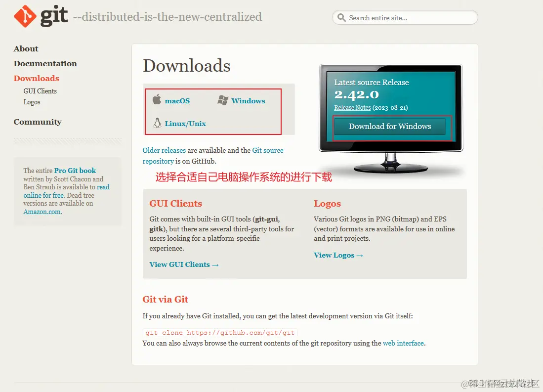Select the Linux/Unix download link

click(x=185, y=124)
